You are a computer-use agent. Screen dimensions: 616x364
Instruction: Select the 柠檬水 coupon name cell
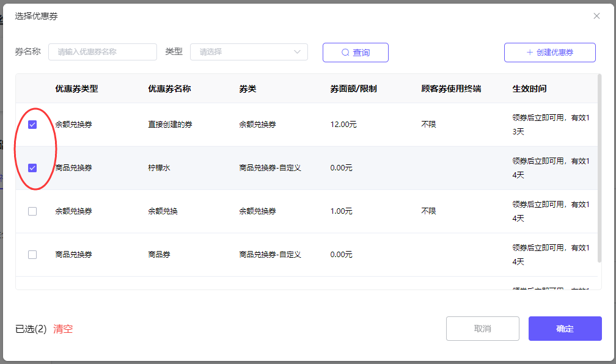click(159, 168)
